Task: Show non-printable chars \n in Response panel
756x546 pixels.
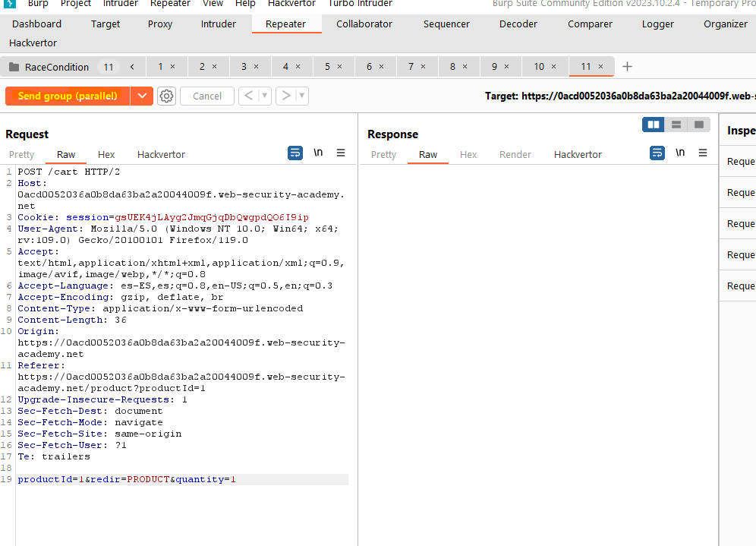Action: pyautogui.click(x=680, y=153)
